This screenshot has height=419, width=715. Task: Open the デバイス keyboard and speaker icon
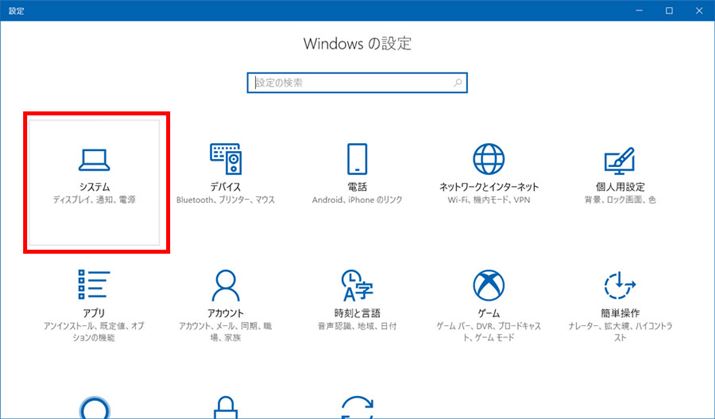tap(226, 159)
